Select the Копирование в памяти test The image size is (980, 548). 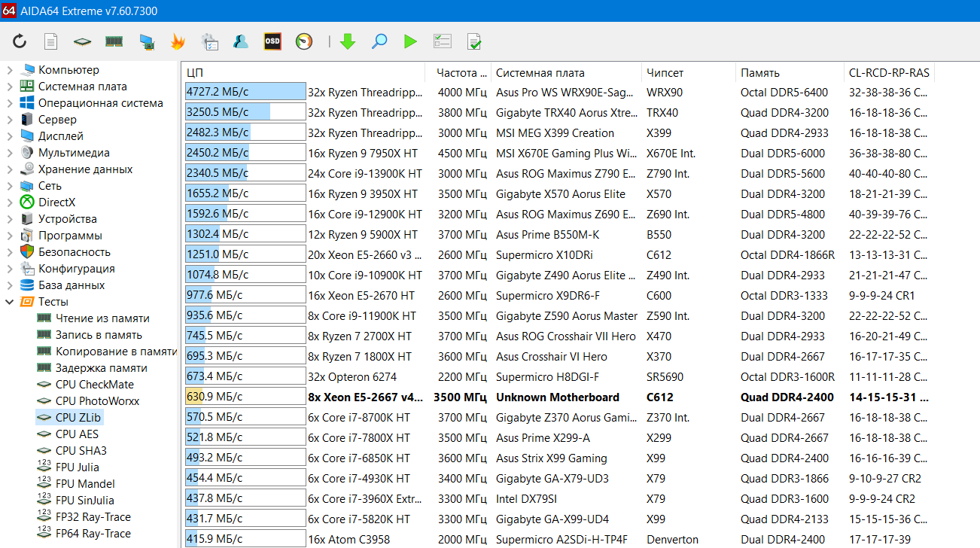(116, 352)
